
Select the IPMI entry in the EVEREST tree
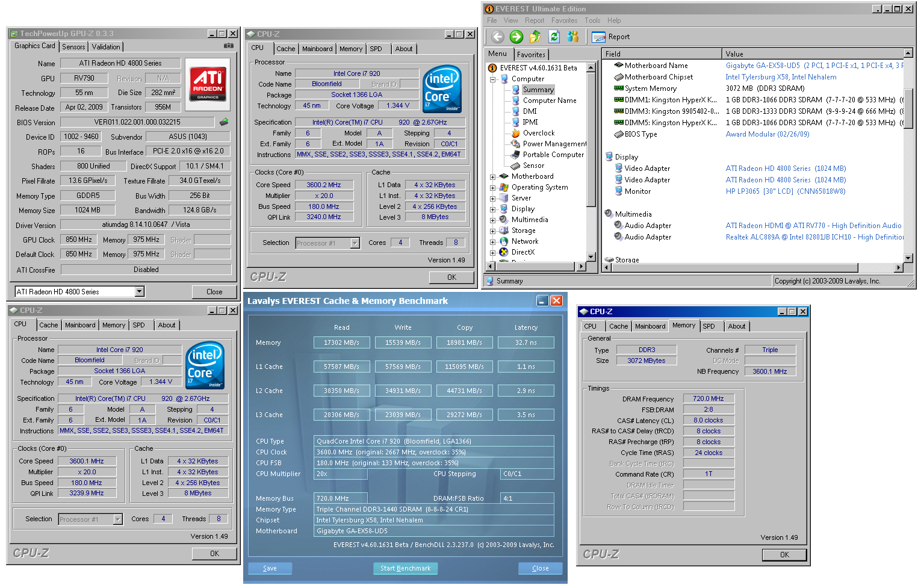[x=530, y=122]
